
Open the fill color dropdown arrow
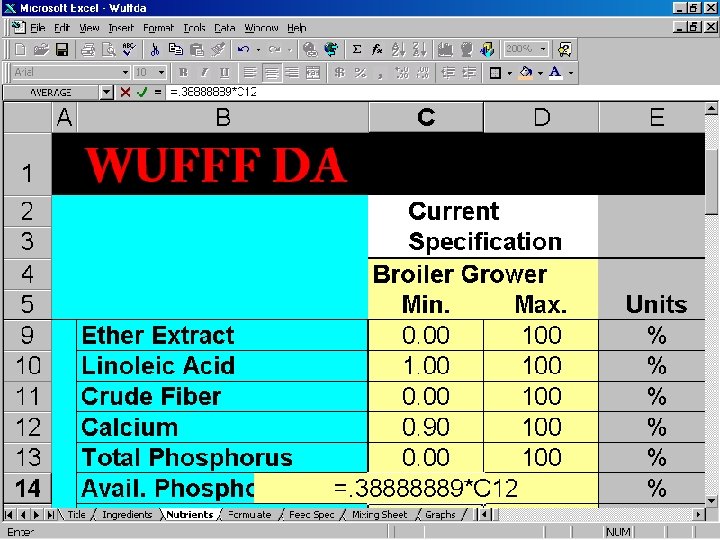(540, 73)
